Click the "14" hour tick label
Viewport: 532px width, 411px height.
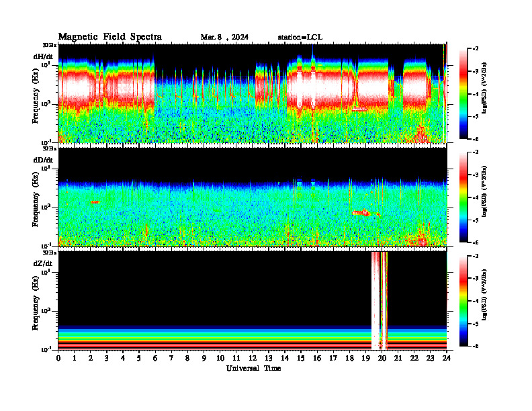pyautogui.click(x=285, y=358)
